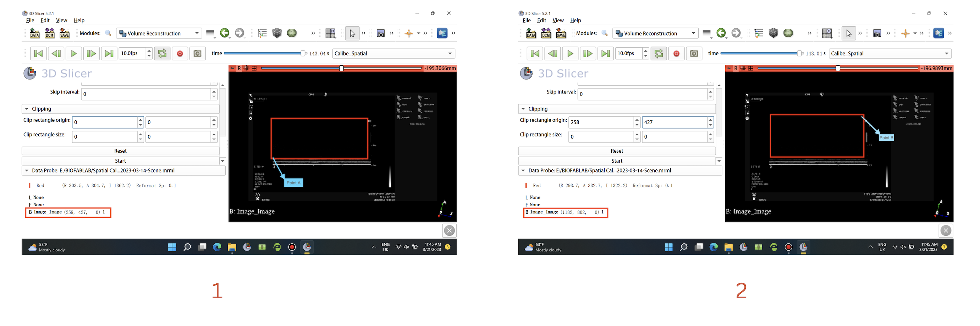This screenshot has width=980, height=326.
Task: Increase the 10.0fps frame rate in screenshot 1
Action: pyautogui.click(x=149, y=51)
